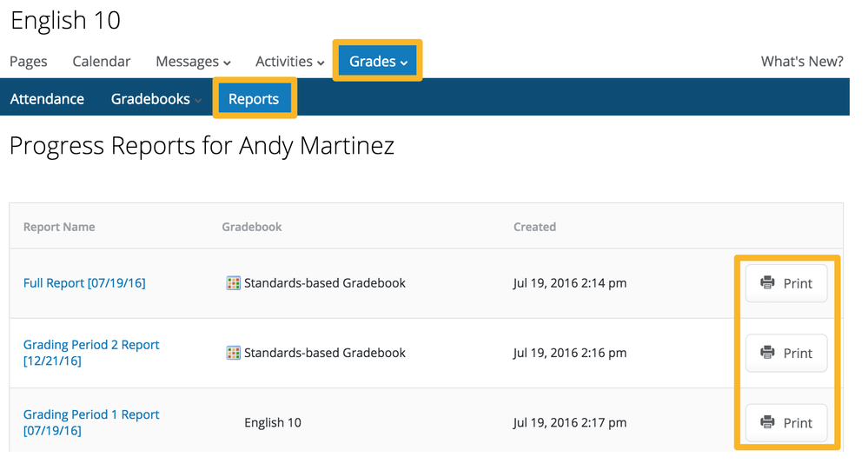Click the Created column header

(534, 227)
